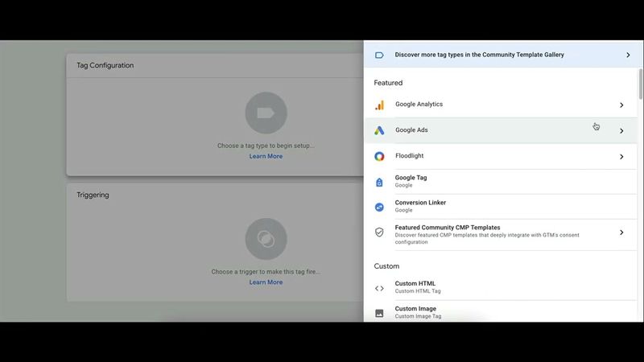Click the Floodlight ring icon
The height and width of the screenshot is (362, 644).
point(379,156)
